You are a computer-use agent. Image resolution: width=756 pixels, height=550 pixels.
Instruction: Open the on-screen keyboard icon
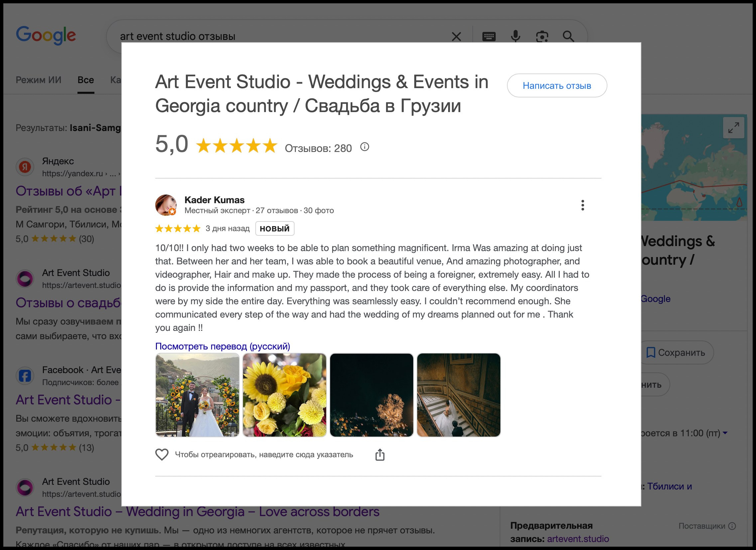click(x=489, y=36)
